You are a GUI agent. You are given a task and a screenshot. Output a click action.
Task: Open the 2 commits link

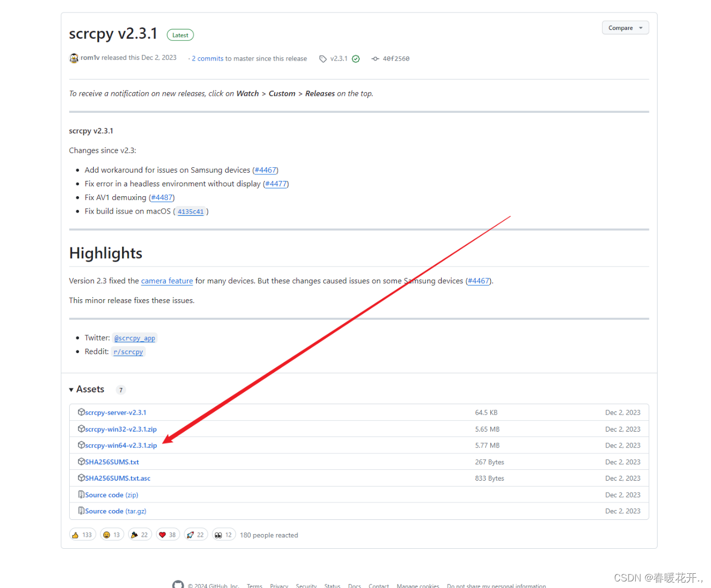[x=208, y=58]
